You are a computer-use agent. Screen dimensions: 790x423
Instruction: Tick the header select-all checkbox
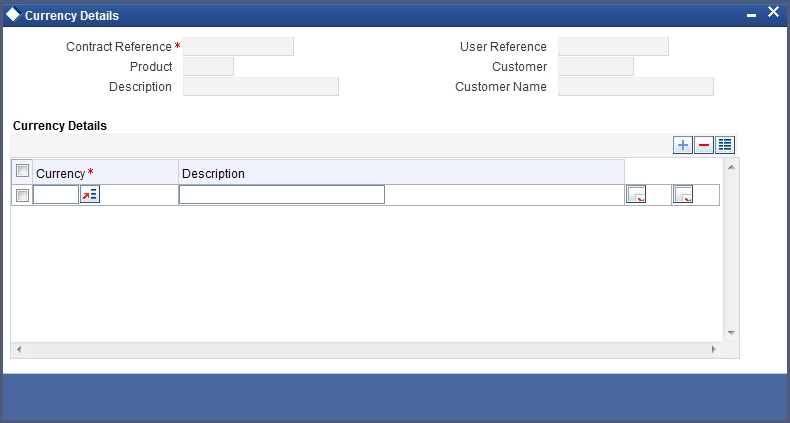22,171
